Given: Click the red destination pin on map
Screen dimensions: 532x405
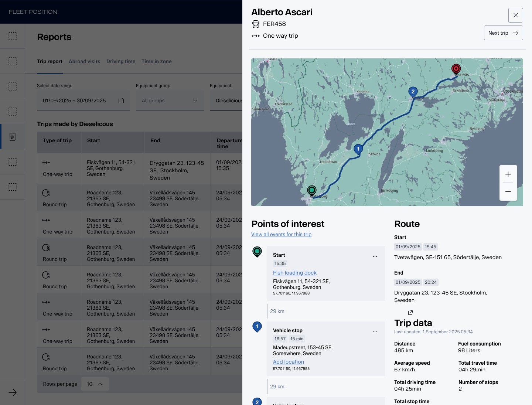Looking at the screenshot, I should (x=456, y=69).
